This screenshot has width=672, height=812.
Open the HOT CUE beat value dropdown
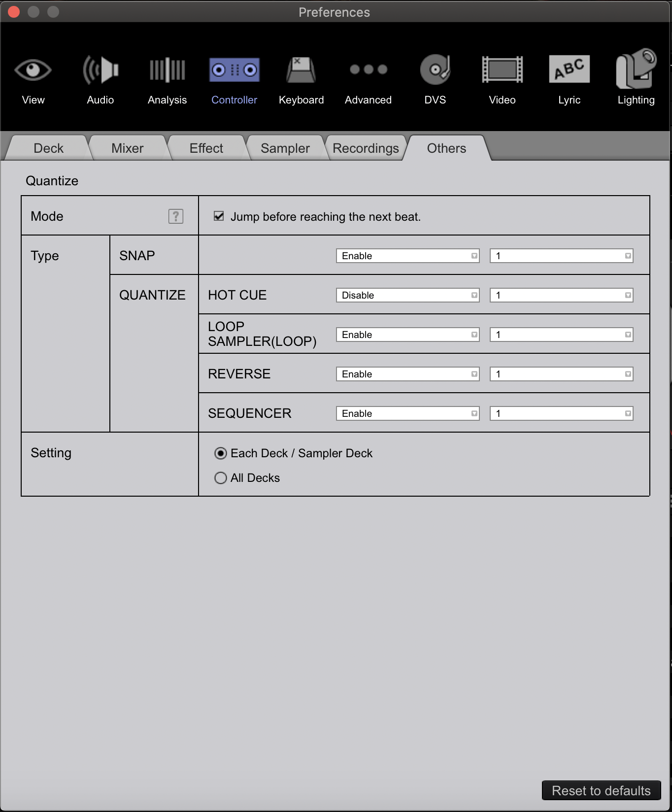pos(562,295)
